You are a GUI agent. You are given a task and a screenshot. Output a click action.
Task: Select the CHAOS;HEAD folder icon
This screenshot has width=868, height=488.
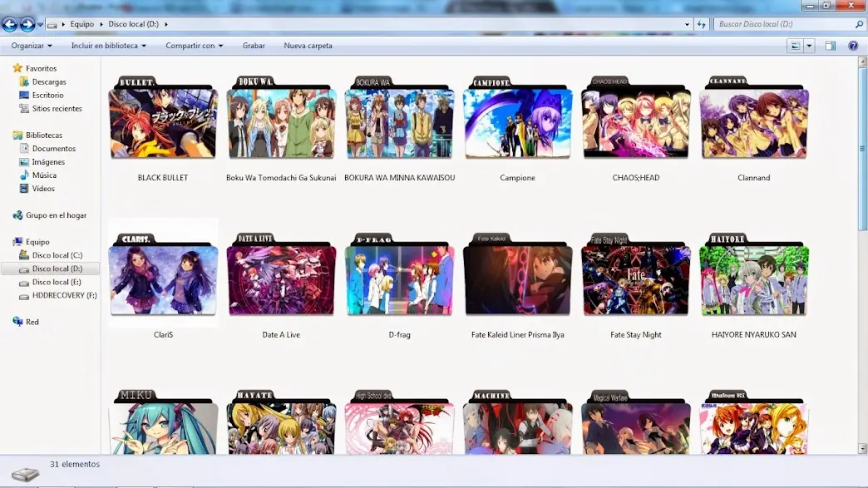point(635,117)
